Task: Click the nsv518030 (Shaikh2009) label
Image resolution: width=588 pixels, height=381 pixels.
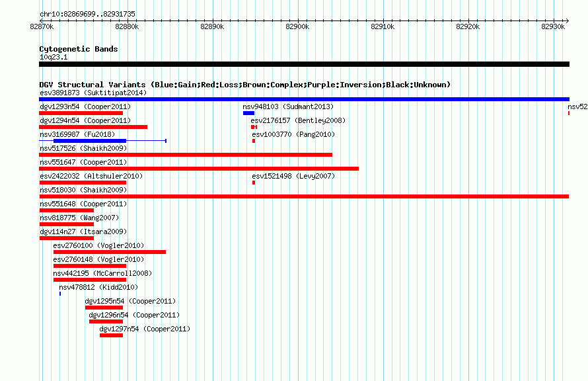Action: tap(83, 190)
